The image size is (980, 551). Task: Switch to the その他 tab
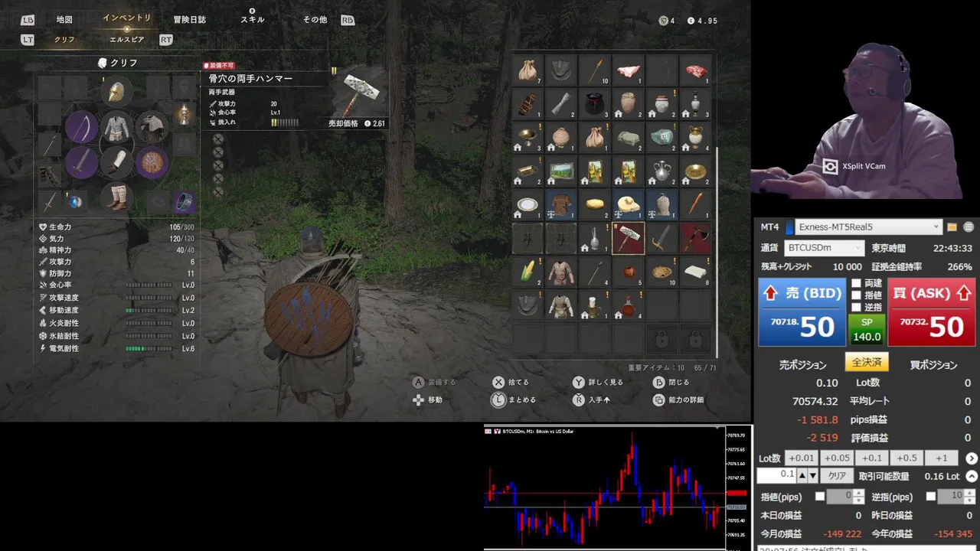(315, 20)
